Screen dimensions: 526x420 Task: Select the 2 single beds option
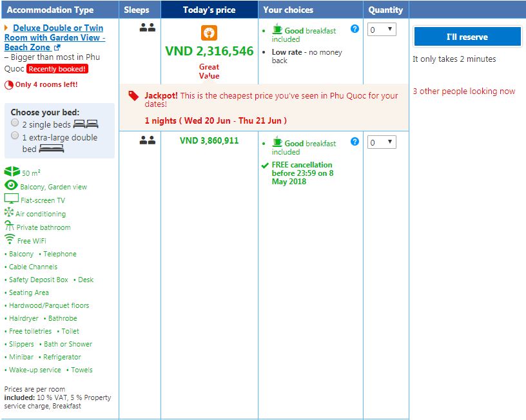click(x=15, y=123)
